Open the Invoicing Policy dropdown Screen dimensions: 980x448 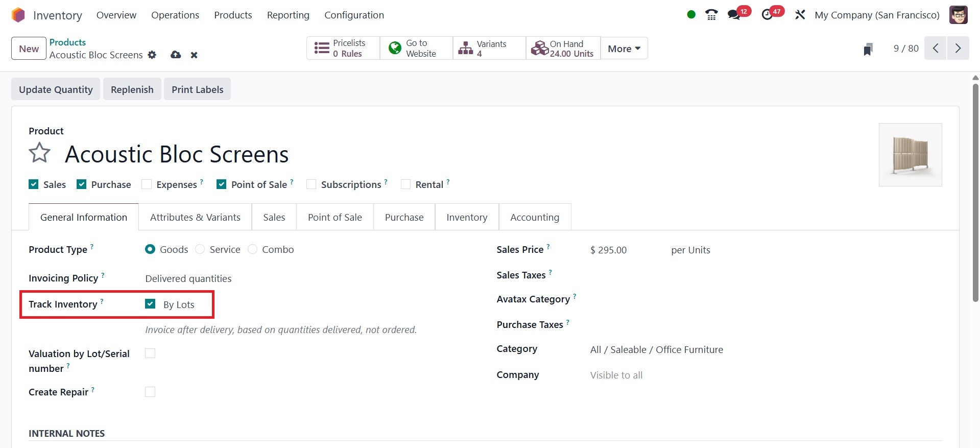coord(188,278)
